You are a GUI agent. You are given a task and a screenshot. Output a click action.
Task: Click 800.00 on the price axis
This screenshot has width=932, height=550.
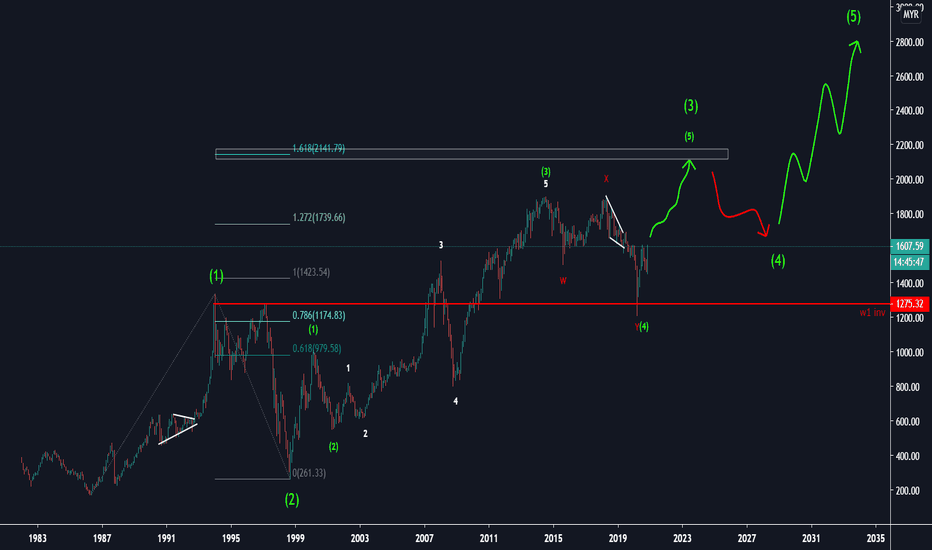click(x=910, y=387)
